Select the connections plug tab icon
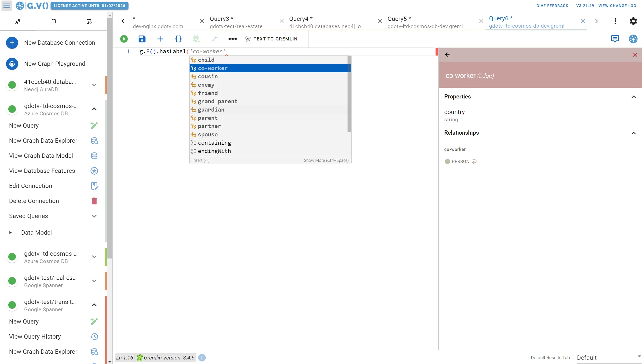This screenshot has width=642, height=364. 18,22
